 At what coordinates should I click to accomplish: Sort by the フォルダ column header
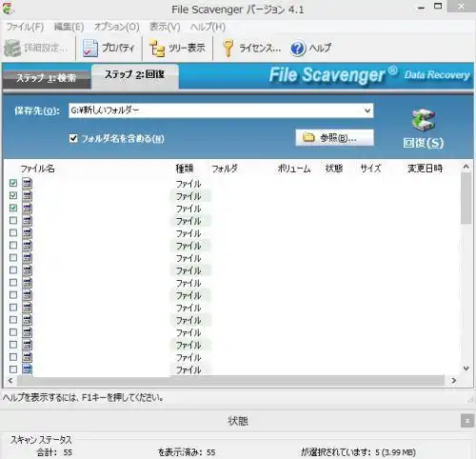click(225, 169)
